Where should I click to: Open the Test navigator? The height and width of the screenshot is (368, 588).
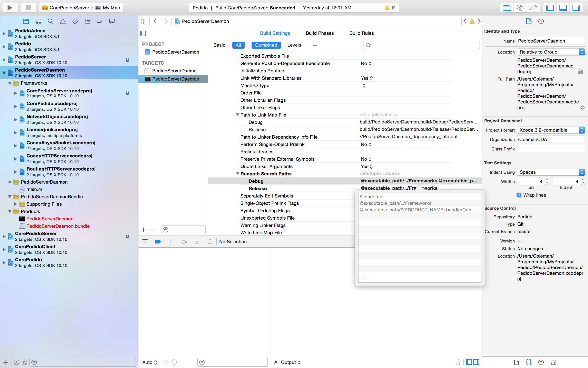[x=75, y=21]
